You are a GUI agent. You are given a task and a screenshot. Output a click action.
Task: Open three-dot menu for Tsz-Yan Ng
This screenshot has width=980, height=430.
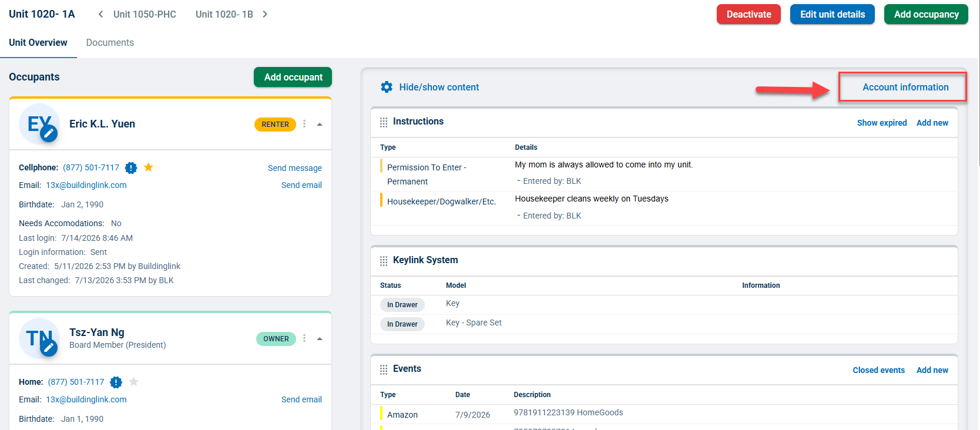pos(304,338)
